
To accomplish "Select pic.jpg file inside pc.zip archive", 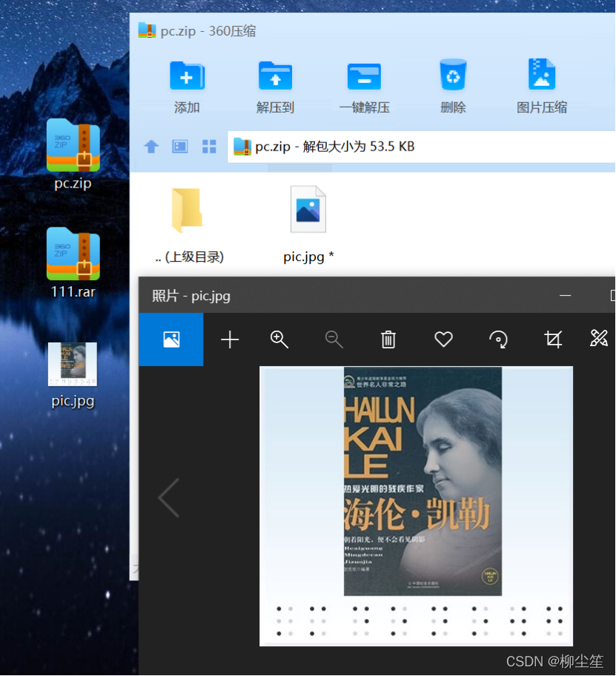I will pyautogui.click(x=308, y=225).
